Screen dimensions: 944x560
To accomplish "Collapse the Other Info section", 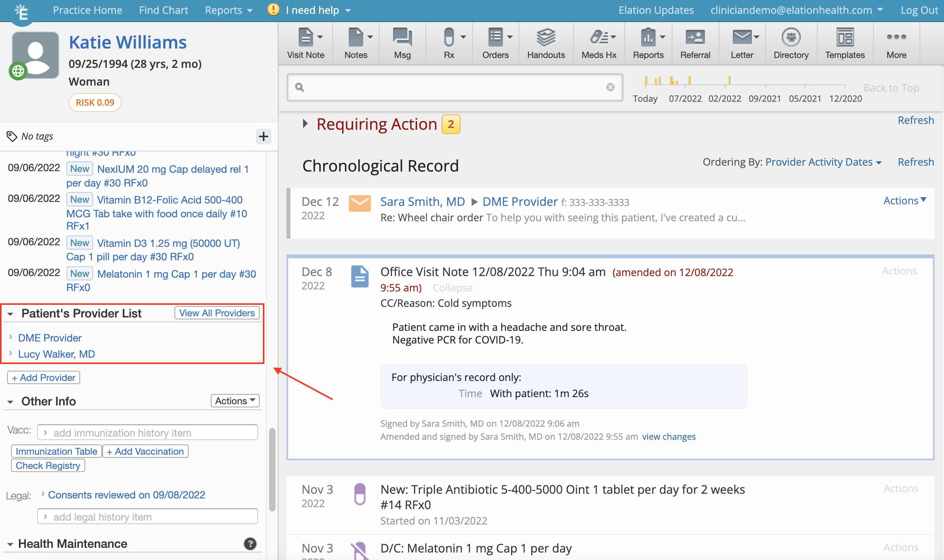I will tap(10, 401).
